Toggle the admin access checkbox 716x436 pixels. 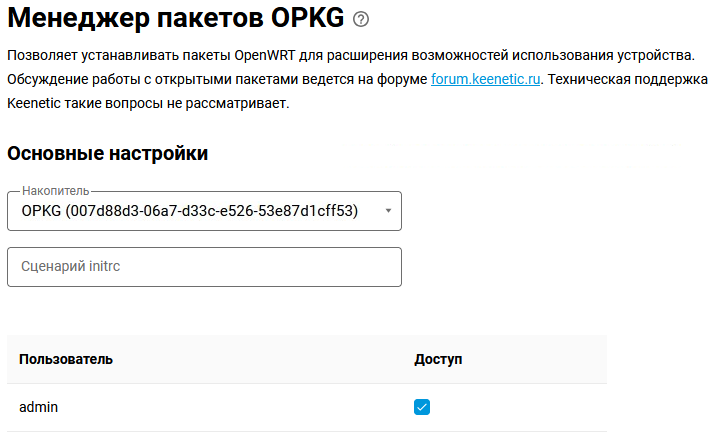(422, 407)
